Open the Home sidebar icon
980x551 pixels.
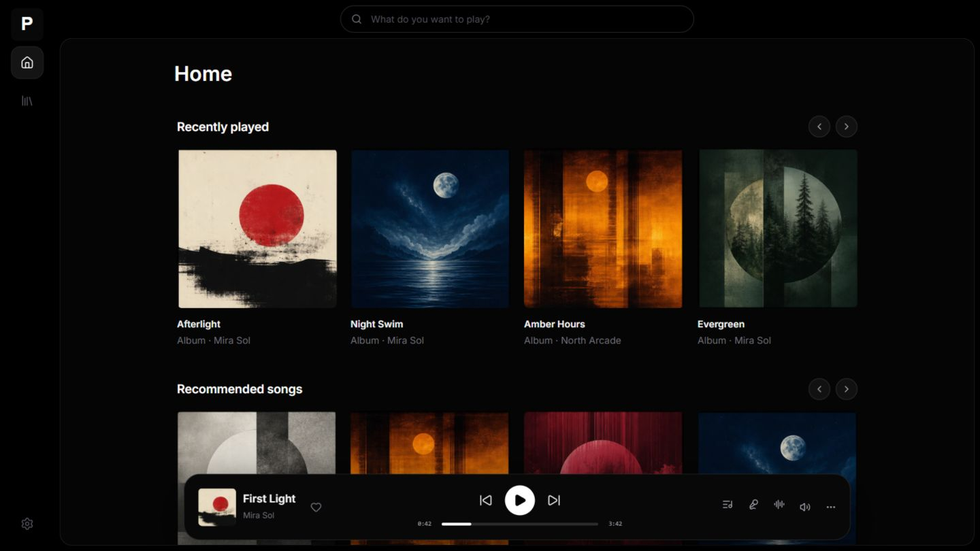point(27,63)
